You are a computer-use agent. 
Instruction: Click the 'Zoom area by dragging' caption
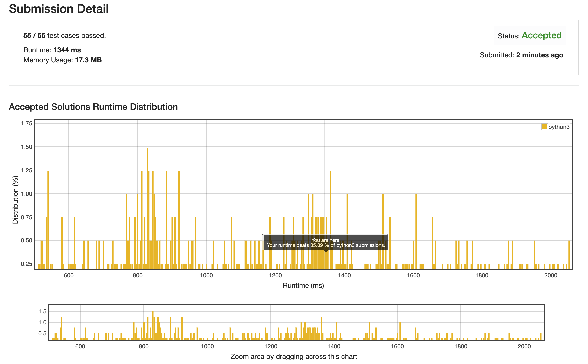pyautogui.click(x=294, y=357)
